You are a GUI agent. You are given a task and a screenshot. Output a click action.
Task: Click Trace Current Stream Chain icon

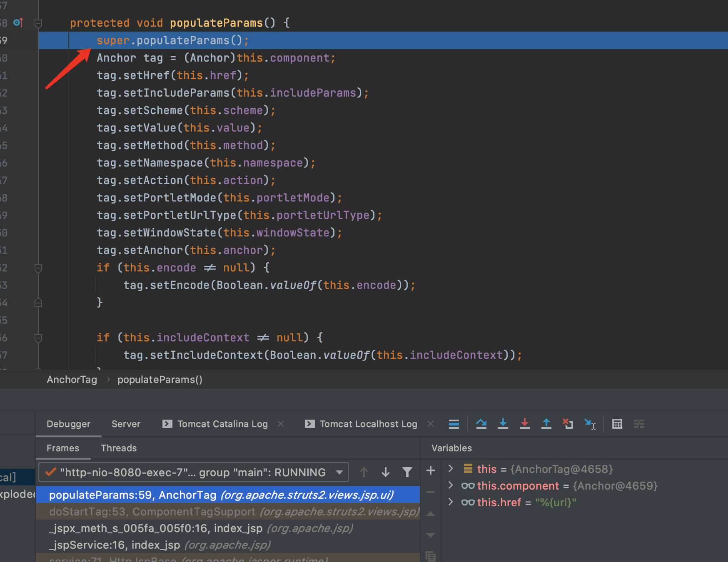pyautogui.click(x=639, y=424)
